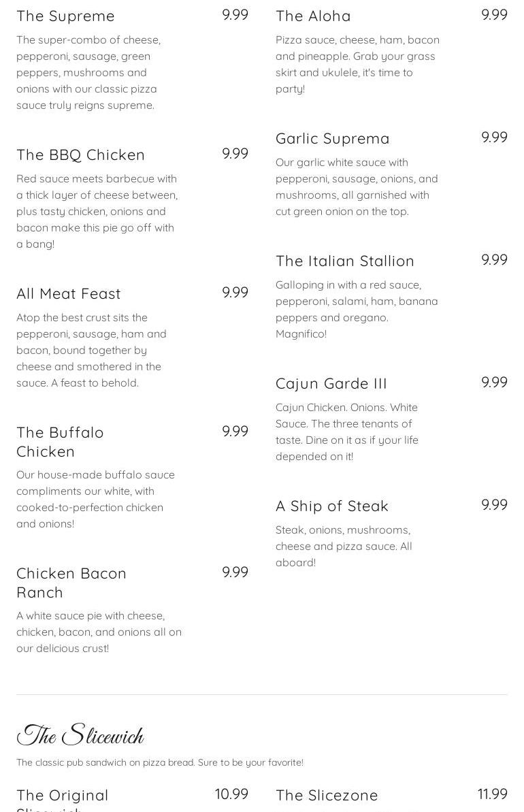Click the All Meat Feast description

pyautogui.click(x=91, y=350)
